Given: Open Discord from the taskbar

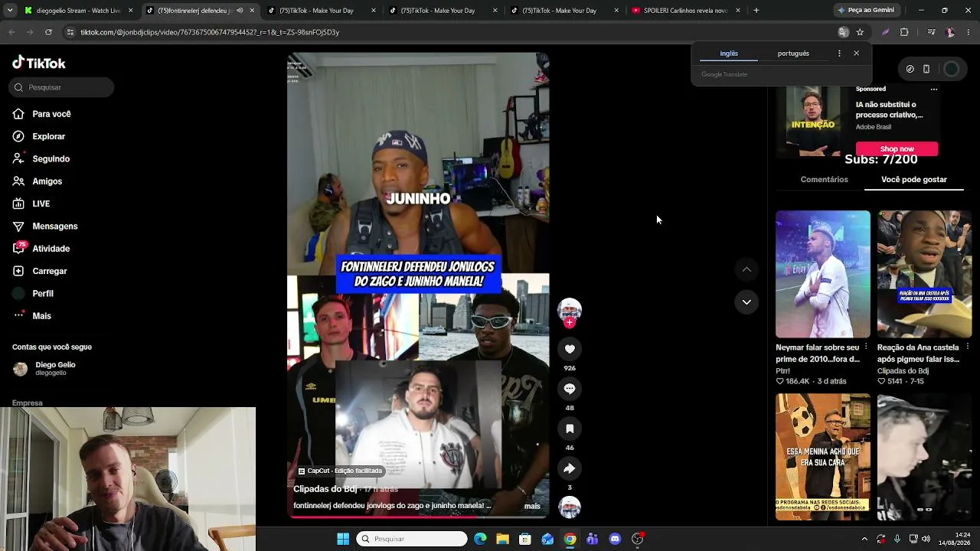Looking at the screenshot, I should (615, 539).
